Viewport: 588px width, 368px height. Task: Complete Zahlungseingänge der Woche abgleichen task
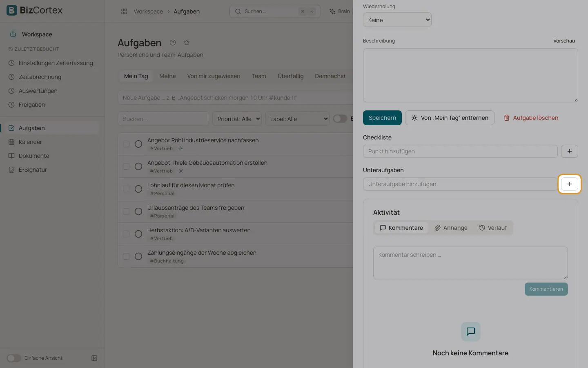[138, 256]
